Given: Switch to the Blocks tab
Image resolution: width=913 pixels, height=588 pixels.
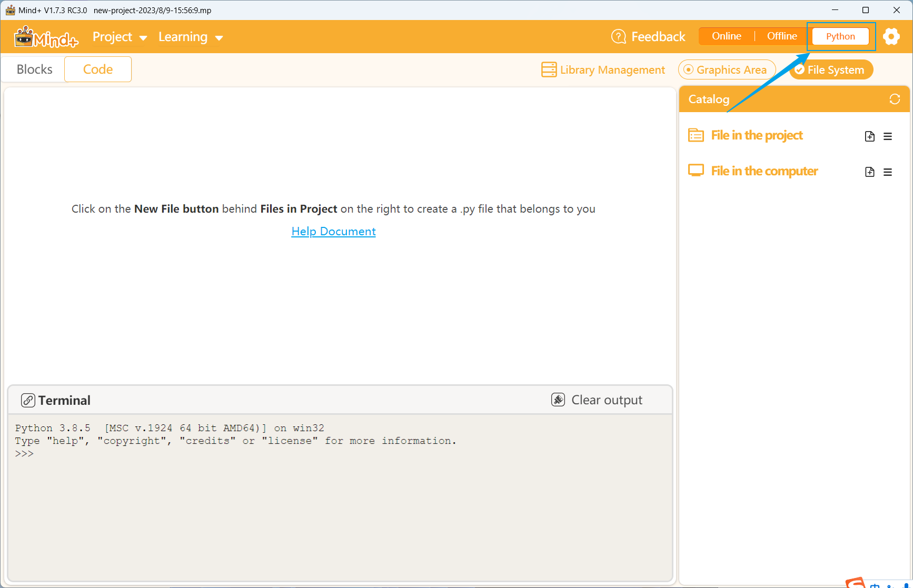Looking at the screenshot, I should (x=34, y=69).
